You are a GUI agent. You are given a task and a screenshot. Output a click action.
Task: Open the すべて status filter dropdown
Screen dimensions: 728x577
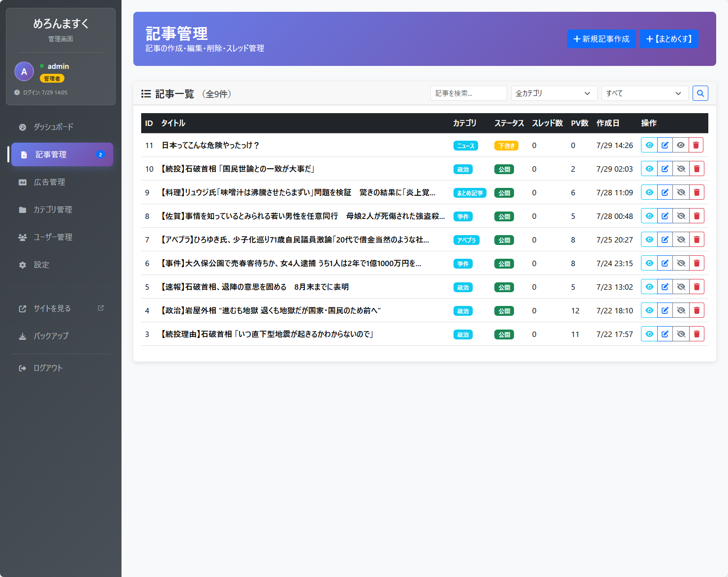pos(644,93)
